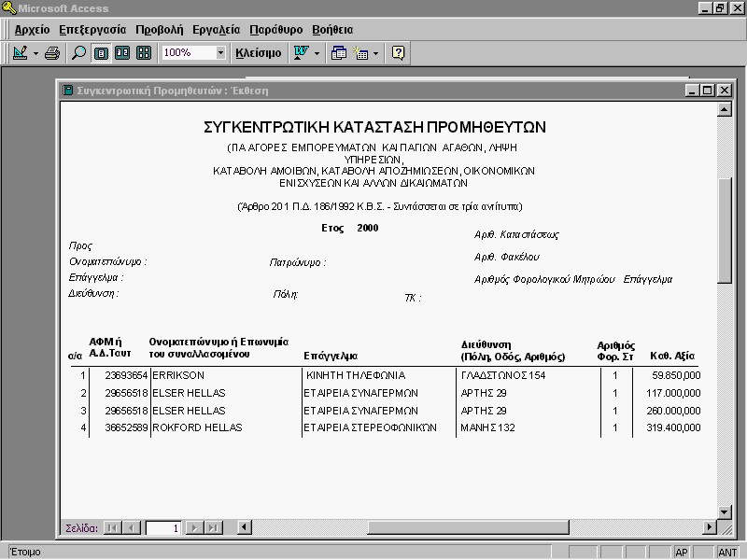The width and height of the screenshot is (747, 560).
Task: Click the ERRIKSON supplier name
Action: (x=178, y=375)
